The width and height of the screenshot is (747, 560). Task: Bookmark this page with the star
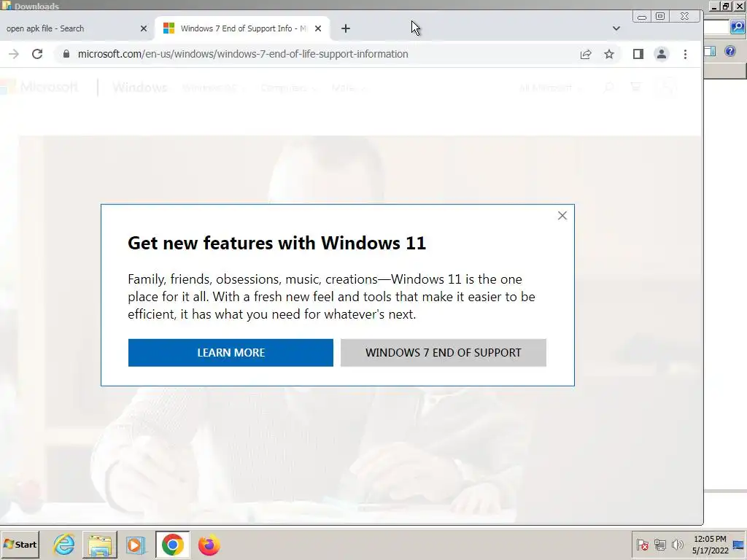[609, 54]
